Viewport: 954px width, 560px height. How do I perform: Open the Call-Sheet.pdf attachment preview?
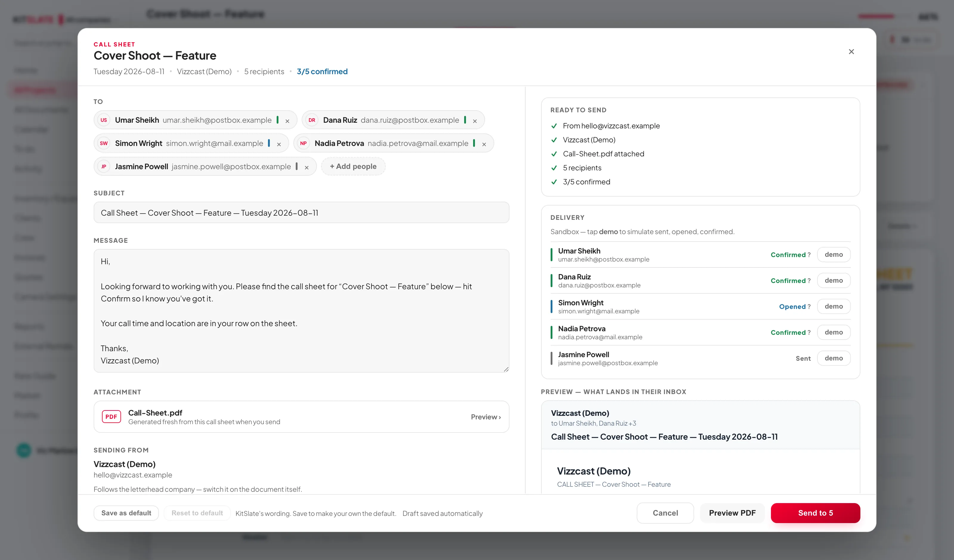click(x=486, y=417)
